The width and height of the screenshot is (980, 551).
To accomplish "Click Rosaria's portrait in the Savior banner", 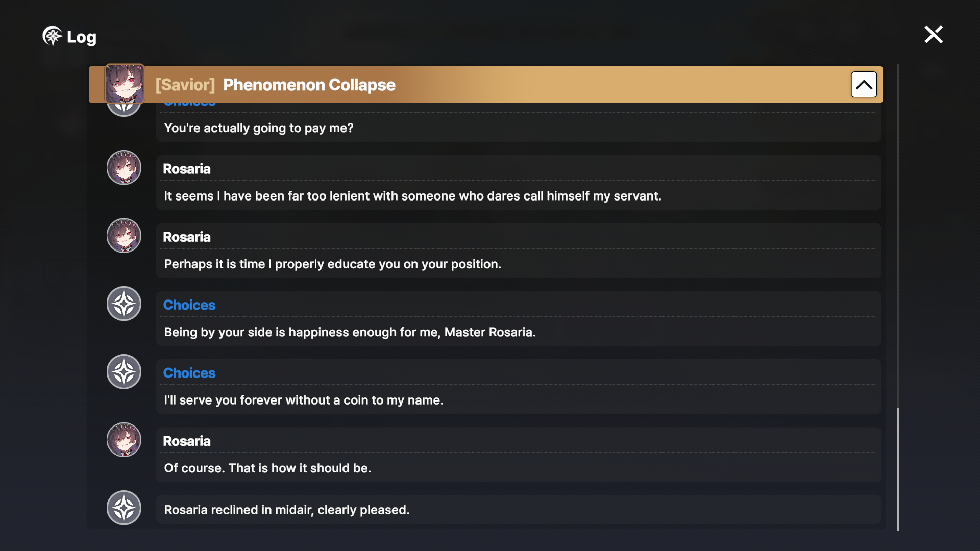I will pyautogui.click(x=125, y=84).
